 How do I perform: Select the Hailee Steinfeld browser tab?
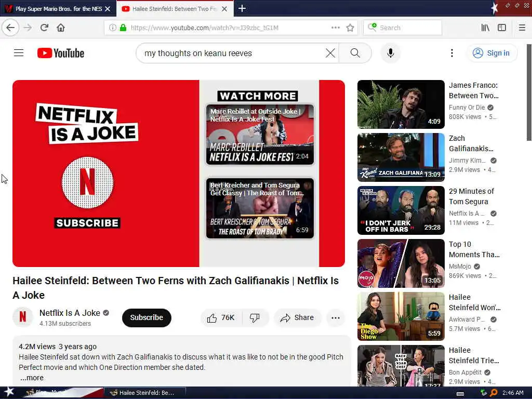click(174, 9)
